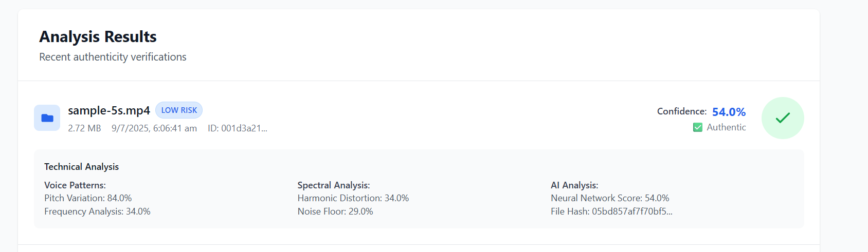
Task: Open the sample-5s.mp4 file name
Action: point(109,111)
